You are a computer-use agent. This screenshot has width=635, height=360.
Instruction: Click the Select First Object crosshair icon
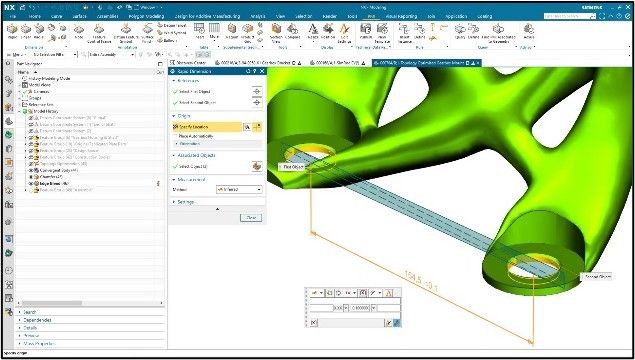coord(257,92)
